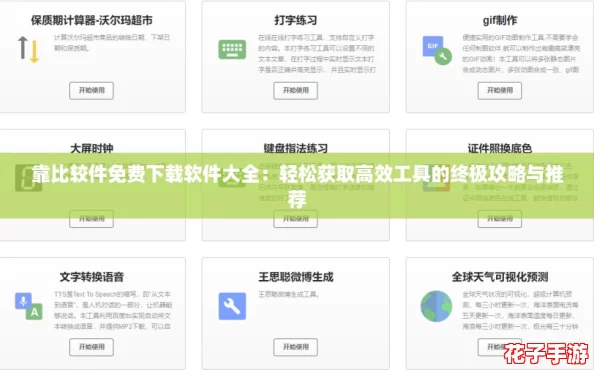Screen dimensions: 594x372
Task: Open the gif制作 title
Action: [500, 20]
